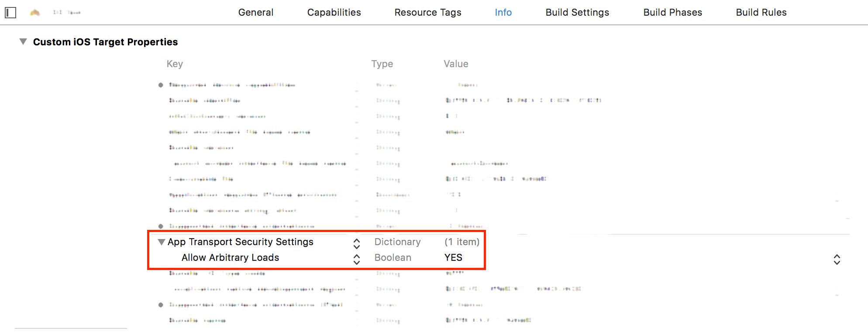The width and height of the screenshot is (868, 335).
Task: Click the Dictionary type cell
Action: point(397,242)
